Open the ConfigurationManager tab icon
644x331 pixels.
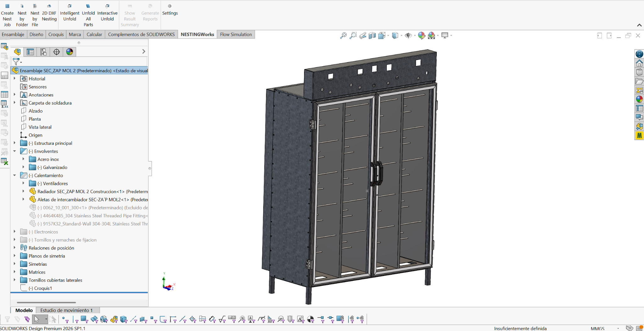(43, 52)
